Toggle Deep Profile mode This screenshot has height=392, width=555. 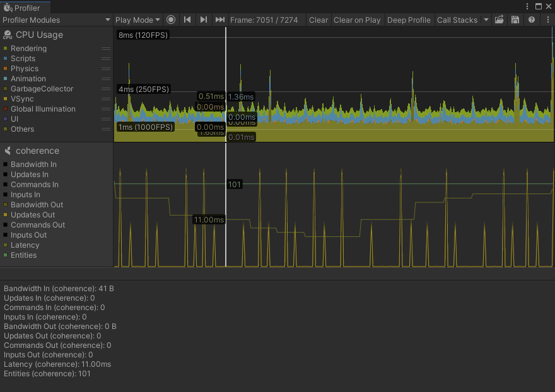point(409,20)
